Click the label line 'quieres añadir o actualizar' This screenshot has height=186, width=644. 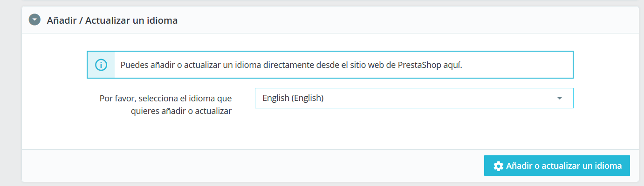pyautogui.click(x=181, y=111)
